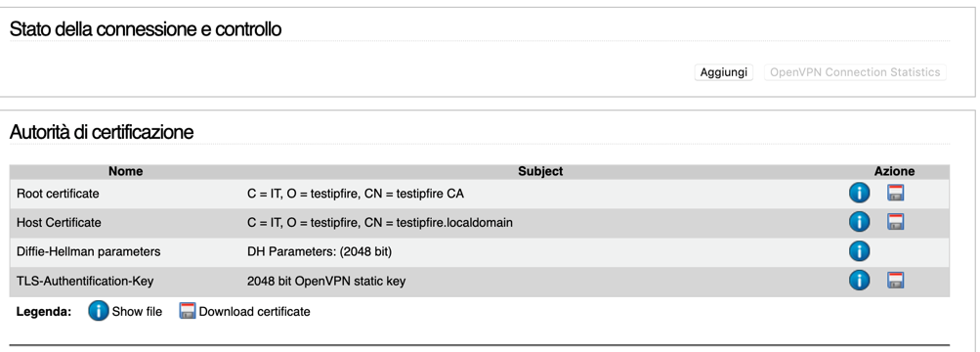Download the Root certificate
980x352 pixels.
tap(896, 194)
